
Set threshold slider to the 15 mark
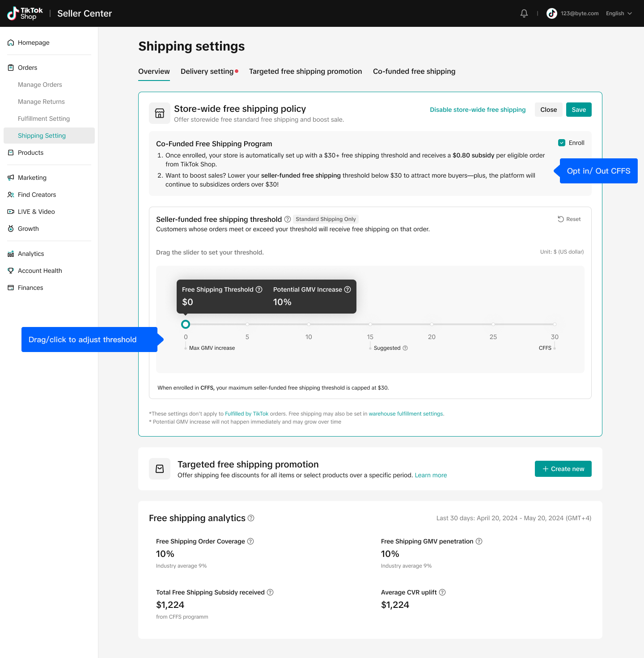coord(370,324)
